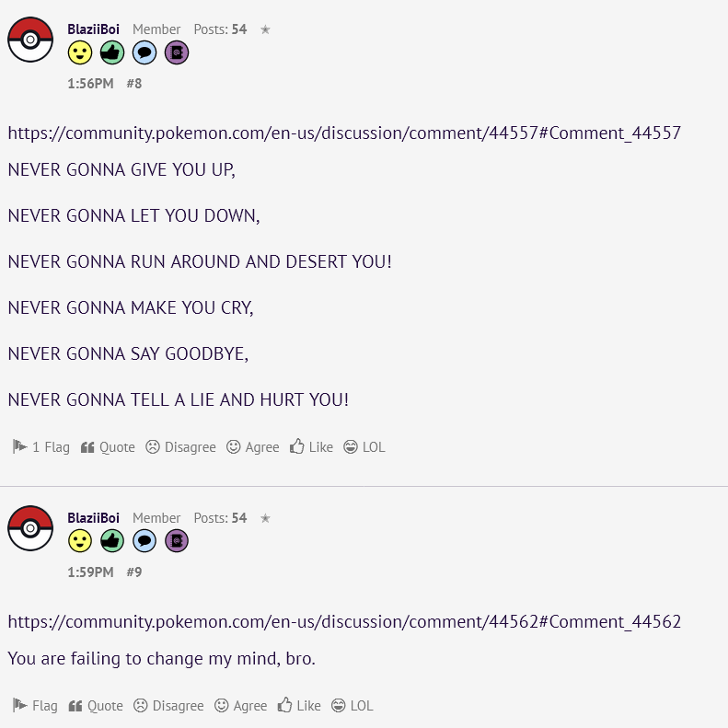Viewport: 728px width, 728px height.
Task: Disagree with post #8
Action: click(x=180, y=447)
